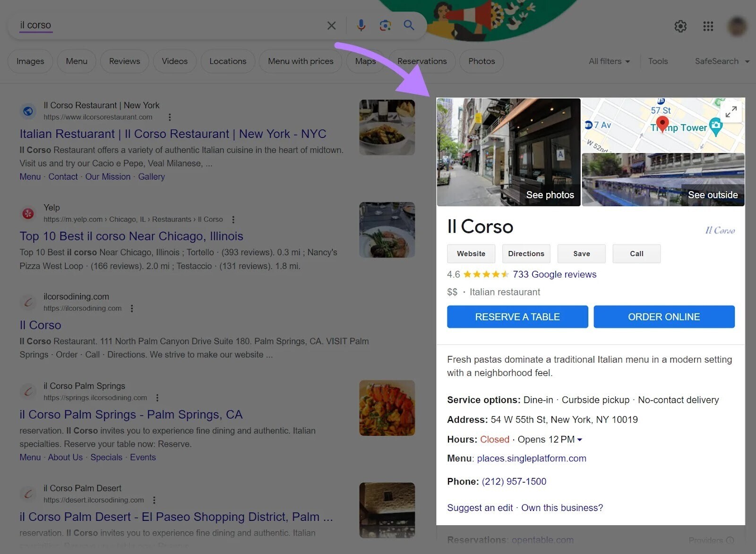Expand the map with the fullscreen arrows icon
This screenshot has width=756, height=554.
tap(731, 112)
